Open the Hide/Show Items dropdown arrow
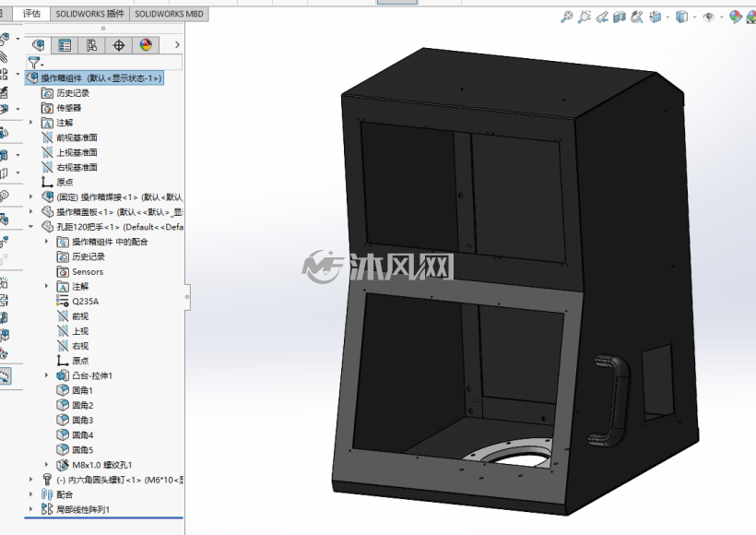 click(x=722, y=18)
